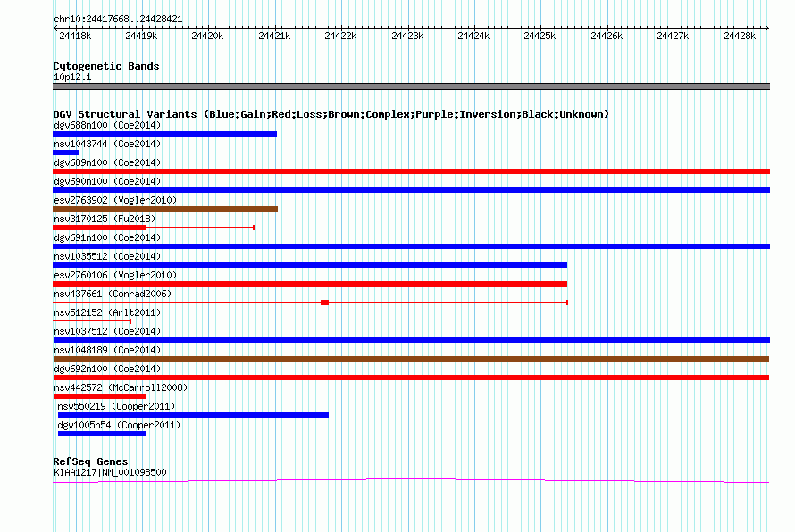Image resolution: width=795 pixels, height=532 pixels.
Task: Select the red dgv692n100 loss bar
Action: (411, 378)
